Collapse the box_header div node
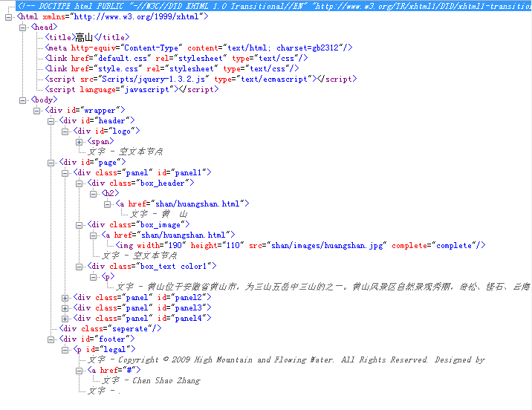Image resolution: width=532 pixels, height=410 pixels. [79, 183]
